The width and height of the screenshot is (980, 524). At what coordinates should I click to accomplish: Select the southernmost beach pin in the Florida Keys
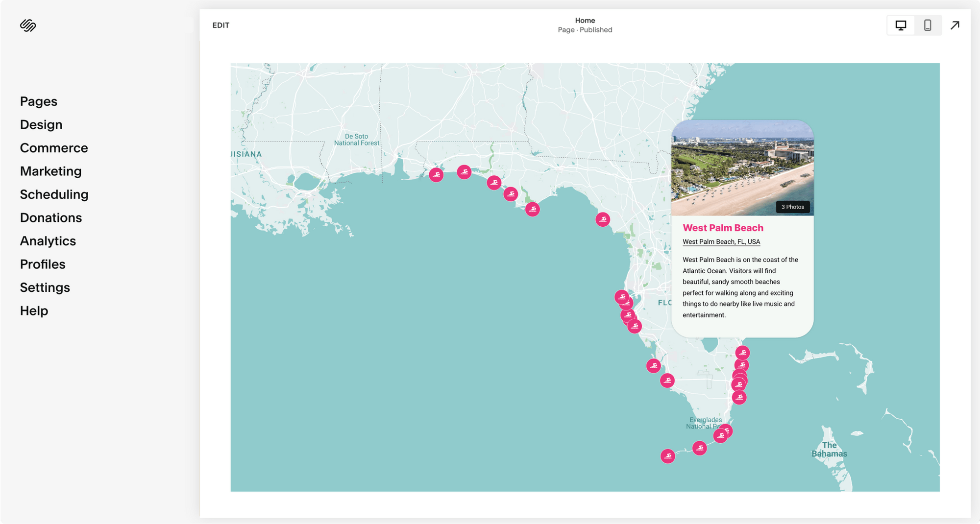(667, 455)
